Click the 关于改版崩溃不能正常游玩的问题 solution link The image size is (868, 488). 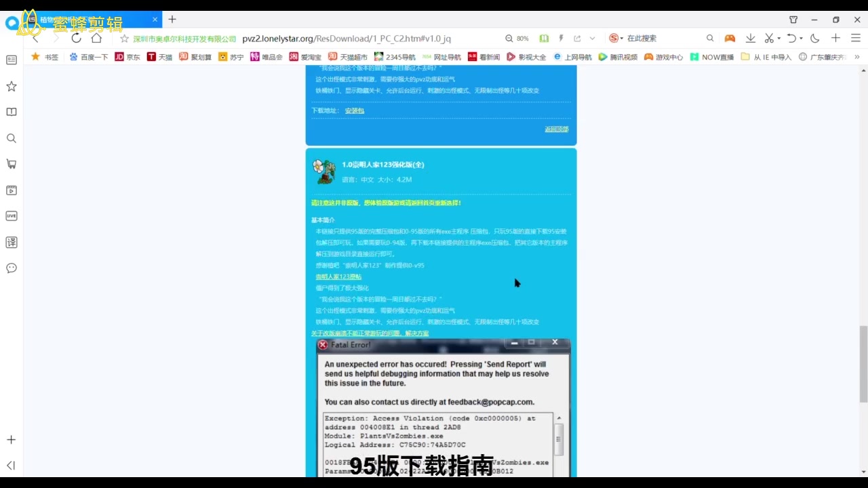[370, 333]
